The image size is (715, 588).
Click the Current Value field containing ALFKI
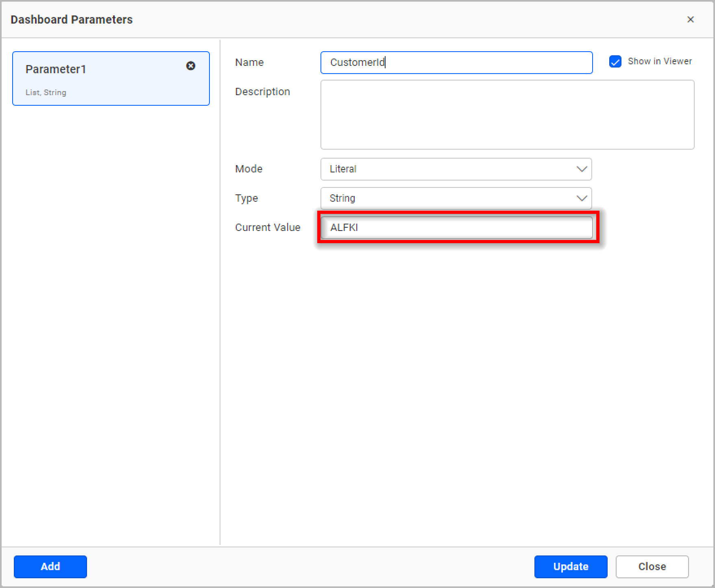[x=456, y=228]
